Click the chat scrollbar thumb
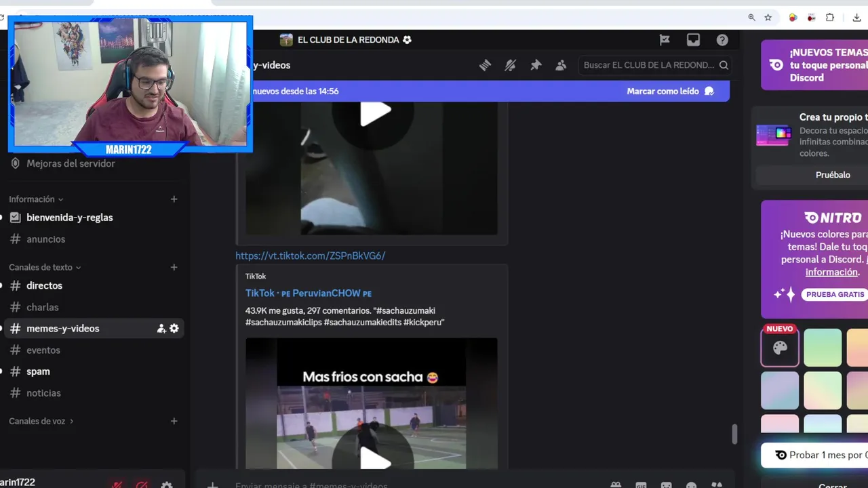 pyautogui.click(x=734, y=434)
